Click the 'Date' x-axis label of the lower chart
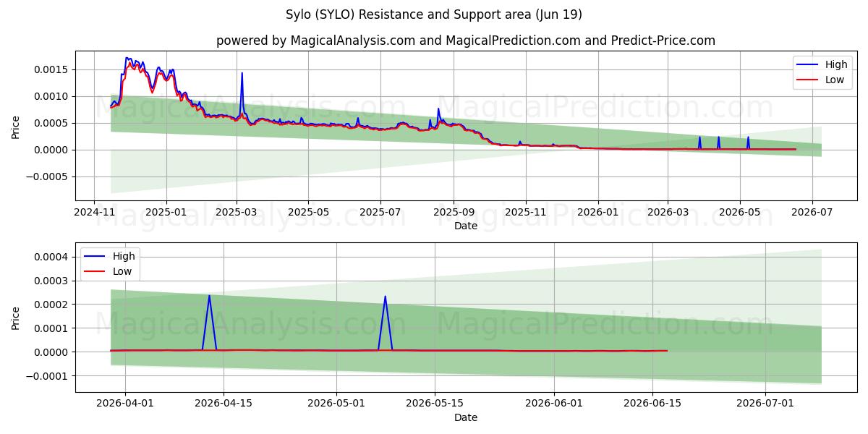 [x=466, y=417]
